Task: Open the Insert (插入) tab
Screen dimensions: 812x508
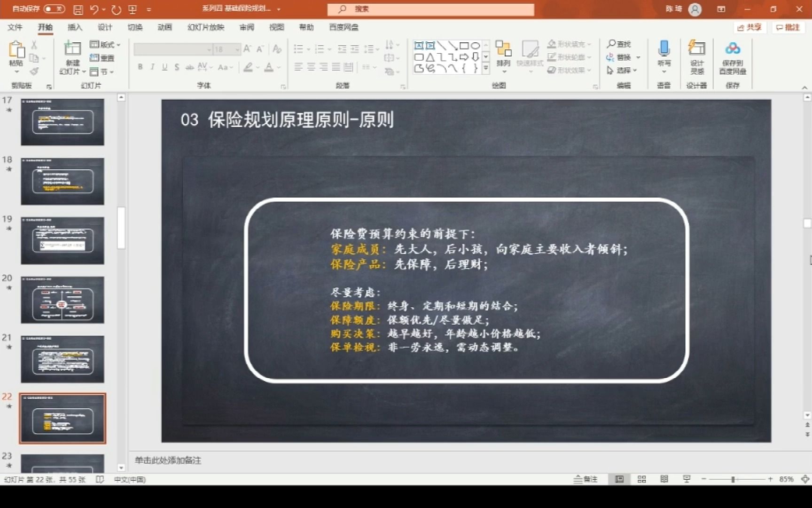Action: [75, 27]
